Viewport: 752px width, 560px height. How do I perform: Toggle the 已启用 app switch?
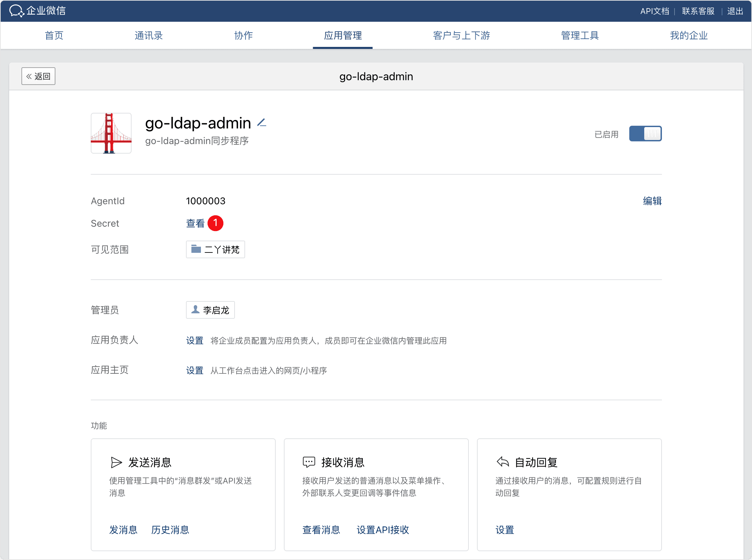coord(645,134)
